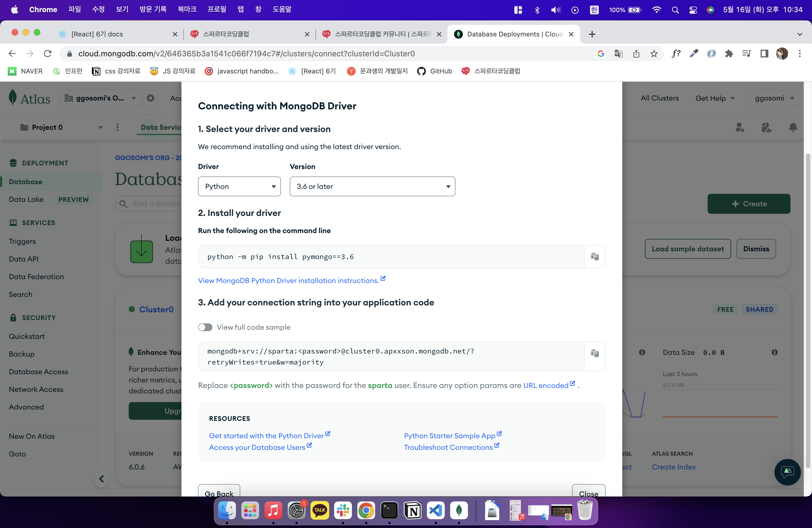The height and width of the screenshot is (528, 812).
Task: Open the Cluster0 link
Action: (x=156, y=309)
